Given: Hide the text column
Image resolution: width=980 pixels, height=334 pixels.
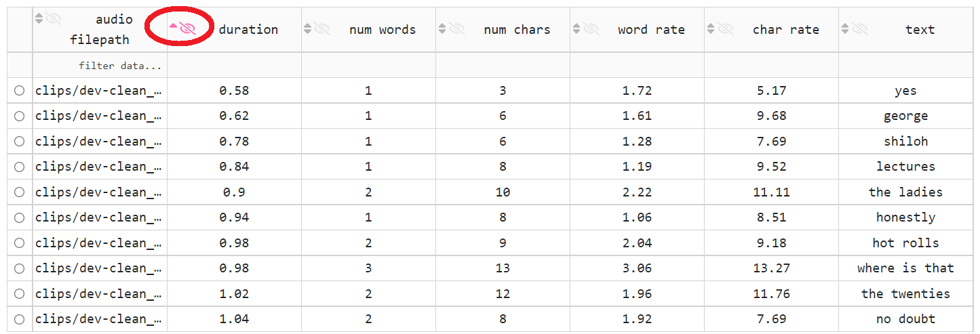Looking at the screenshot, I should click(859, 28).
